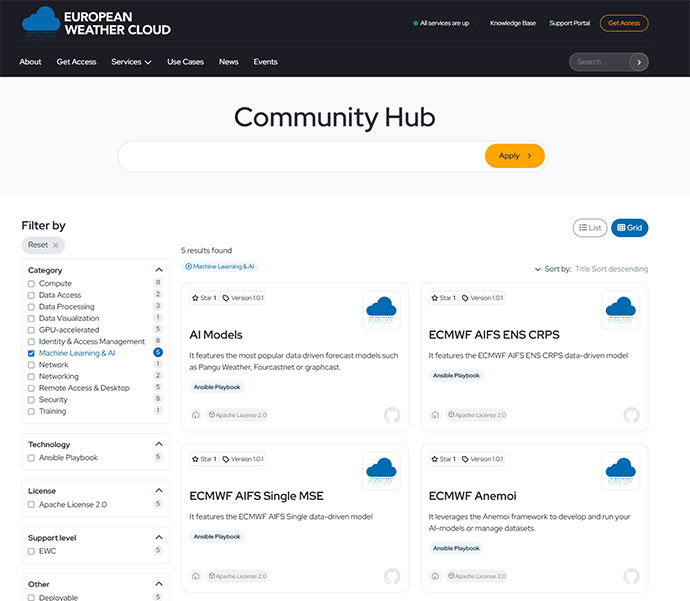This screenshot has width=690, height=601.
Task: Check the Apache License 2.0 license filter
Action: tap(31, 505)
